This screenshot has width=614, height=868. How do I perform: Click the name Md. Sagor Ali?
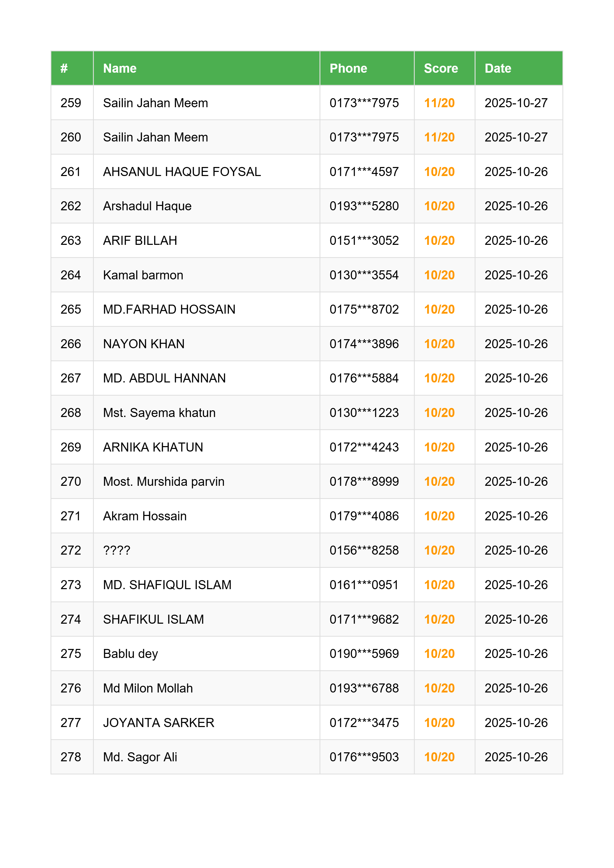[x=140, y=757]
